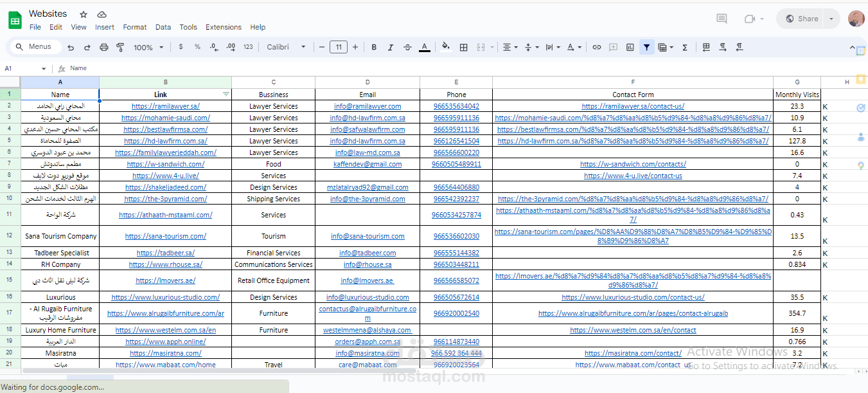The height and width of the screenshot is (393, 868).
Task: Star the Websites document
Action: (x=84, y=14)
